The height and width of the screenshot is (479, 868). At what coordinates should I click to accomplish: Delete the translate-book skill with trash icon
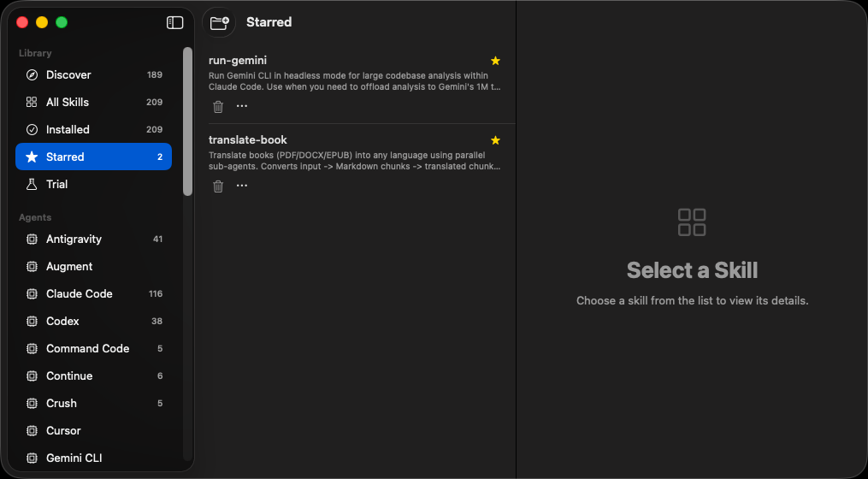[218, 186]
